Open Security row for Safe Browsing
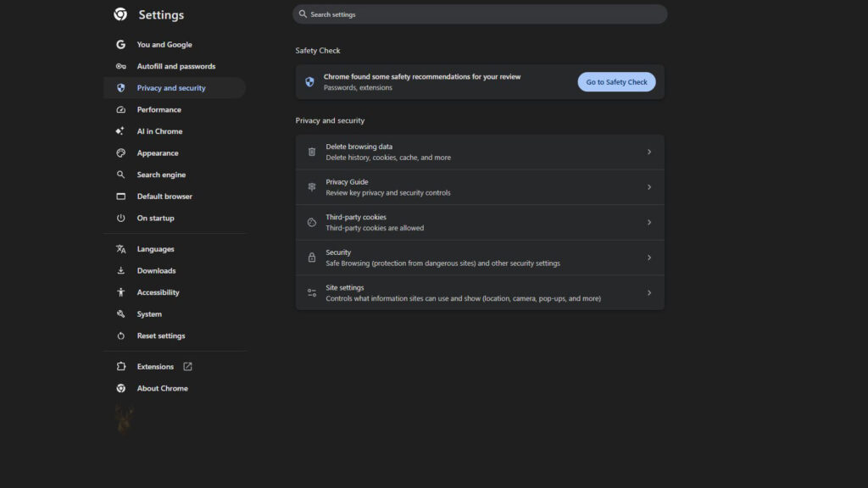Image resolution: width=868 pixels, height=488 pixels. pos(480,258)
